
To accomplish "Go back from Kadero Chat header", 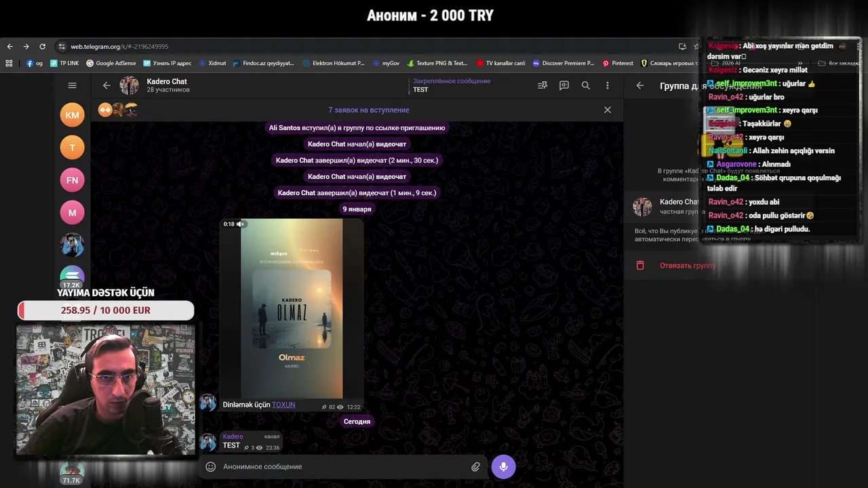I will pyautogui.click(x=106, y=85).
